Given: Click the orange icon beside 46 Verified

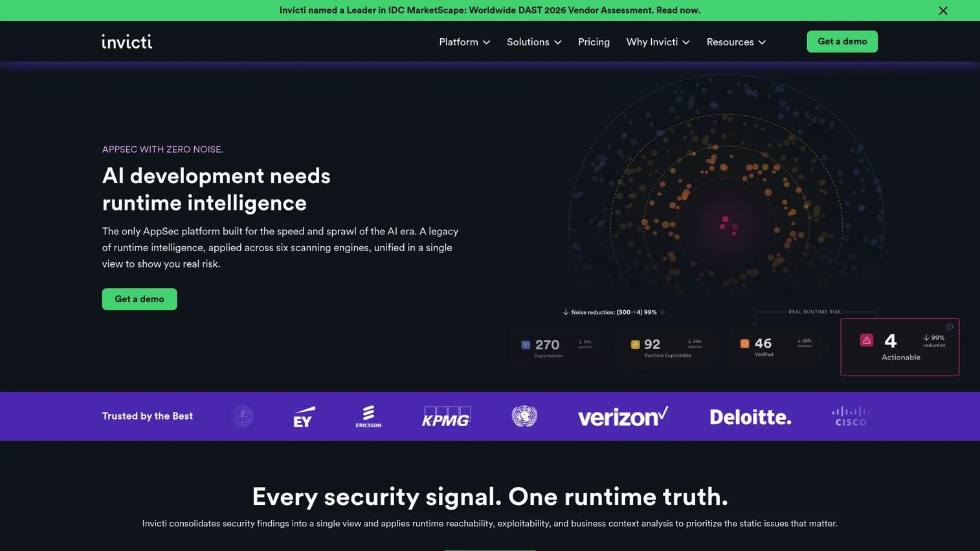Looking at the screenshot, I should coord(744,344).
